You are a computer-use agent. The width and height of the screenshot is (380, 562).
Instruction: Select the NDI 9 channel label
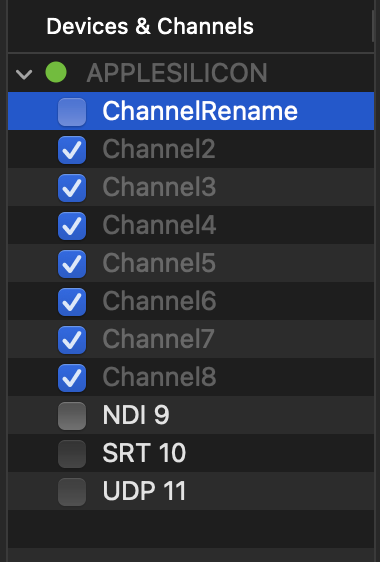tap(136, 415)
